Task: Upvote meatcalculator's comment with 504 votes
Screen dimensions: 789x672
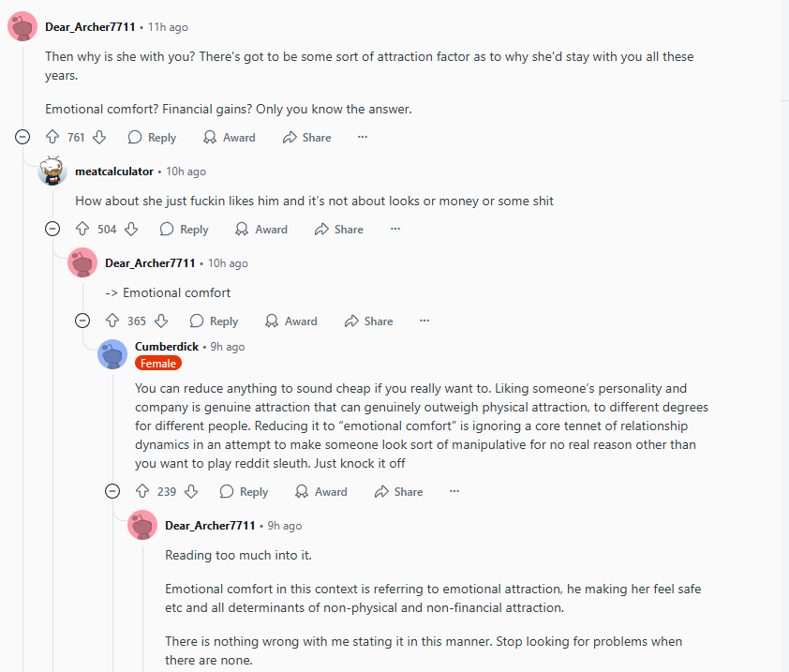Action: 82,230
